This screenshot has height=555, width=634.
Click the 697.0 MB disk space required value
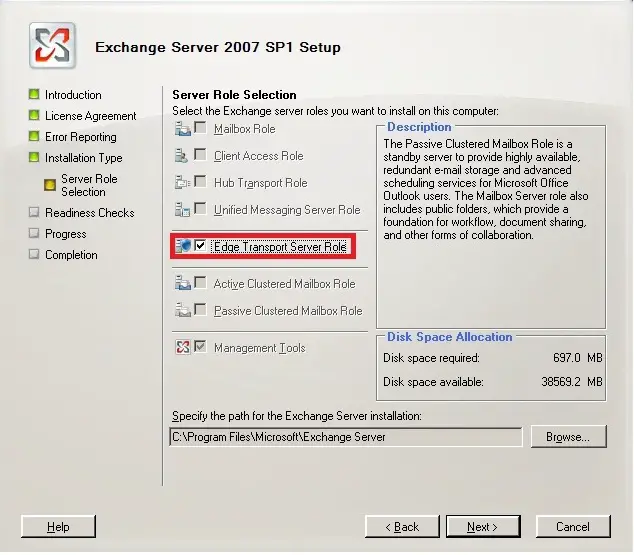[x=578, y=358]
